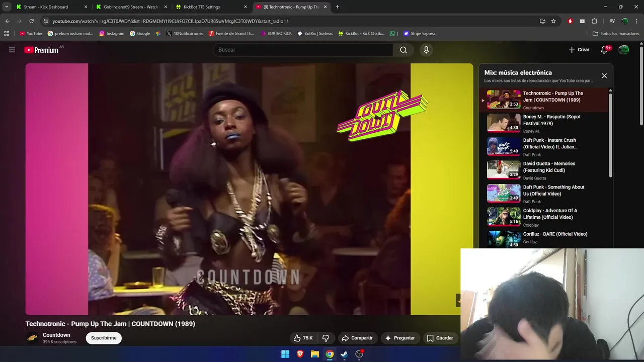This screenshot has height=362, width=644.
Task: Click the Crear button
Action: [579, 50]
